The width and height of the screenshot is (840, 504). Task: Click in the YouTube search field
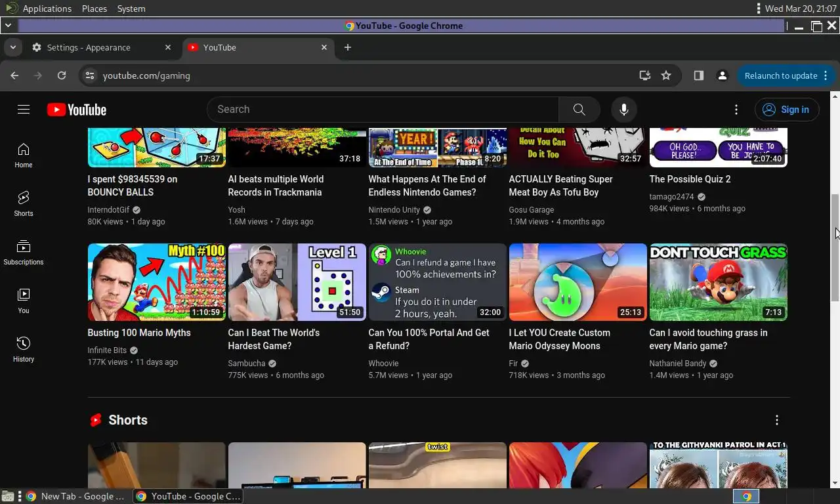point(383,110)
